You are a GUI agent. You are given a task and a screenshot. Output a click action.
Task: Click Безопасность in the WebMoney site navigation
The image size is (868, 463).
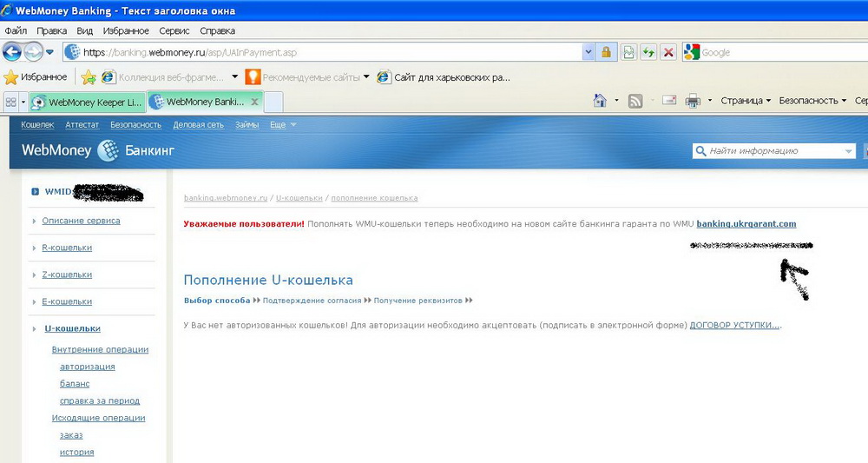click(x=135, y=124)
